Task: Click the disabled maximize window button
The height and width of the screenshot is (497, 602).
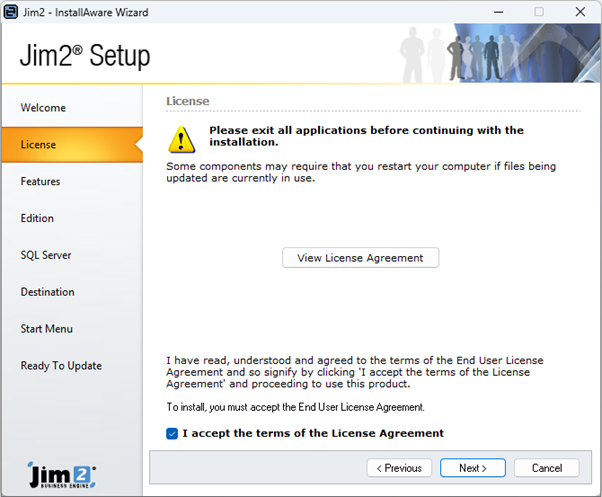Action: [x=539, y=12]
